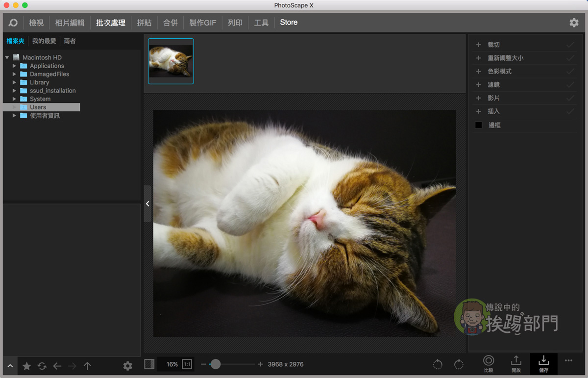The width and height of the screenshot is (588, 378).
Task: Click the 邊框 label
Action: (x=494, y=126)
